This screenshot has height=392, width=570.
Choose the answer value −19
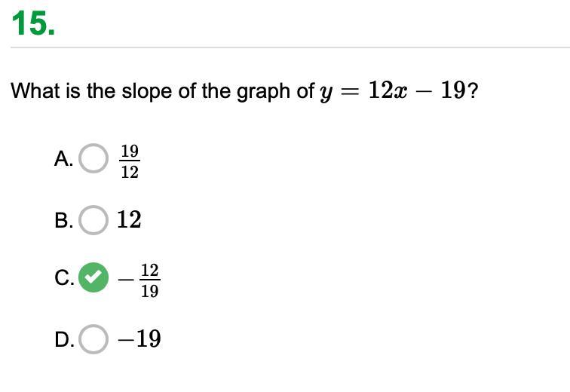pos(139,339)
